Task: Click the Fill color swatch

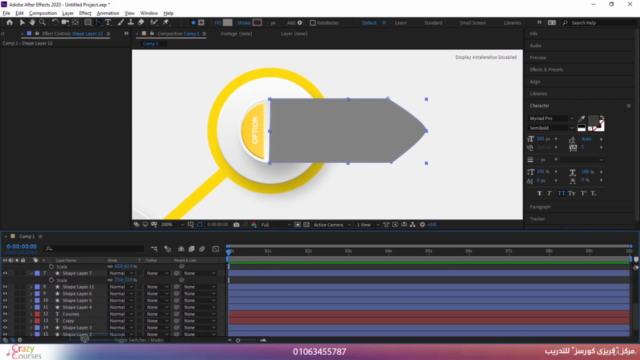Action: pyautogui.click(x=228, y=23)
